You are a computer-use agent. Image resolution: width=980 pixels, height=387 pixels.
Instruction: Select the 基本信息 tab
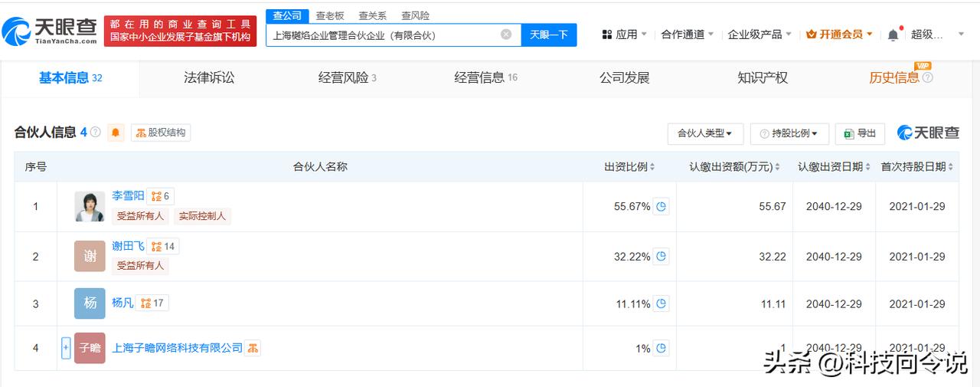[x=70, y=77]
